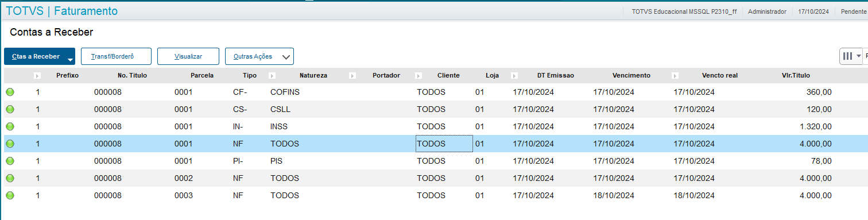Screen dimensions: 868x220
Task: Click the green status icon of the PIS row
Action: tap(10, 161)
